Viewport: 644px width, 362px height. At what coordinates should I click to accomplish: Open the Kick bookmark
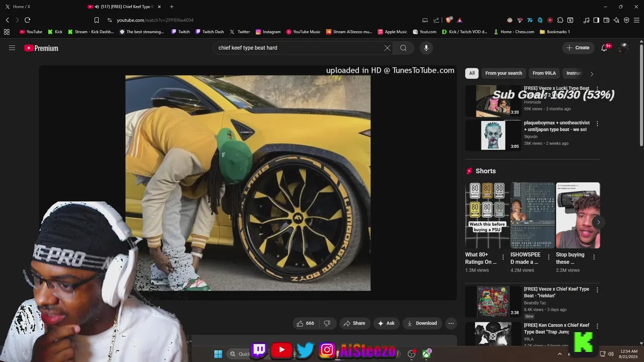pyautogui.click(x=55, y=32)
